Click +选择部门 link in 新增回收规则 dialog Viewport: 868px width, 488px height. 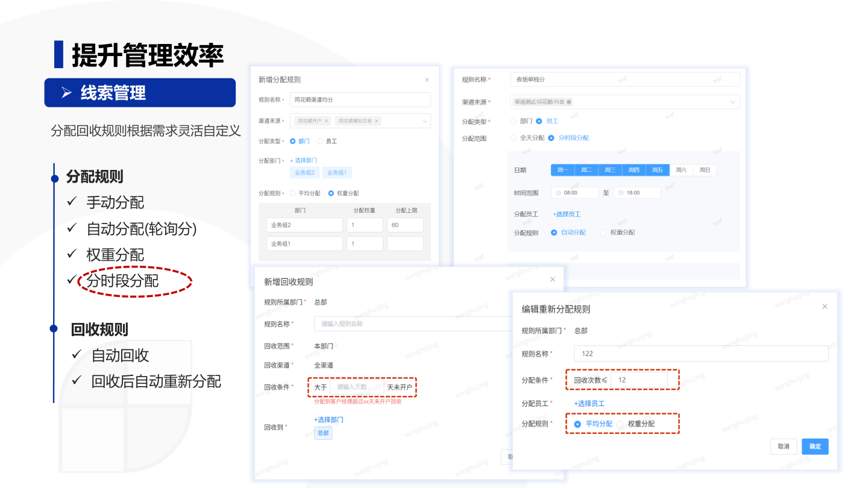click(x=329, y=419)
